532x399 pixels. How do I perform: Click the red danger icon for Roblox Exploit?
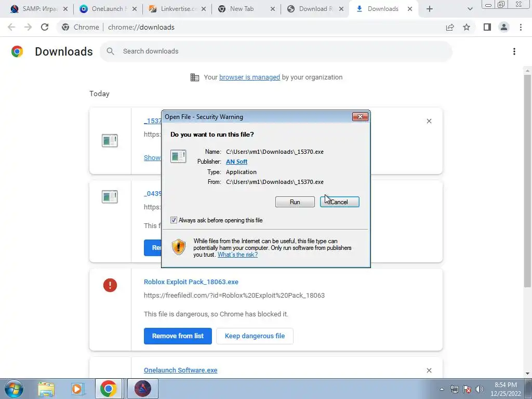click(110, 285)
